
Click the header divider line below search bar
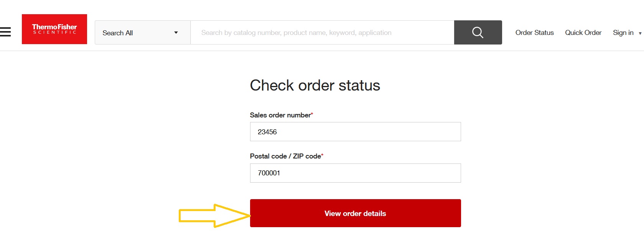(x=322, y=51)
